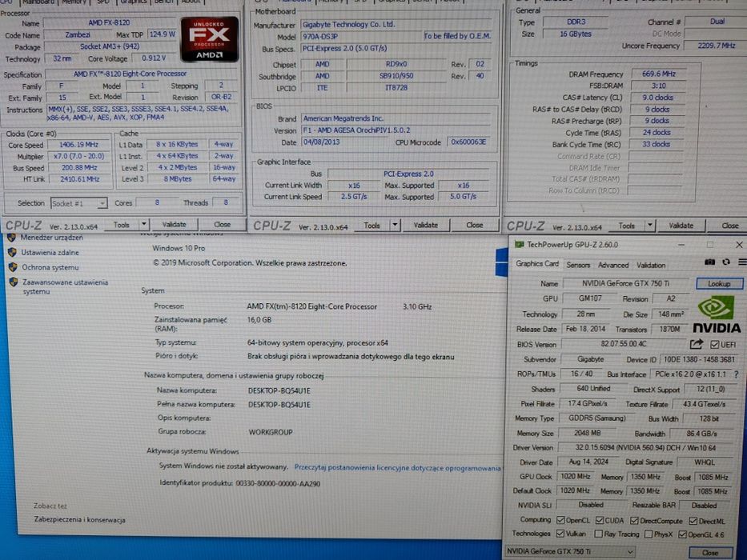Toggle the OpenCL checkbox
The height and width of the screenshot is (560, 747).
pyautogui.click(x=560, y=520)
